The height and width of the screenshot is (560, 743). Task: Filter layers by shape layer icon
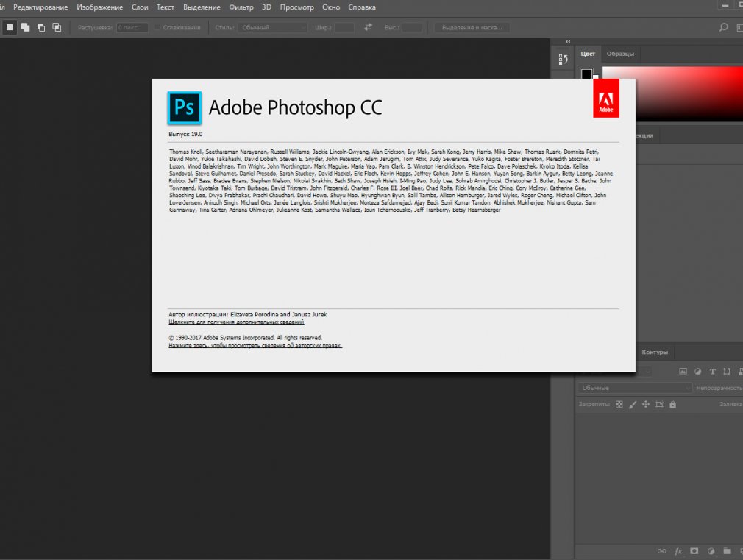click(727, 372)
